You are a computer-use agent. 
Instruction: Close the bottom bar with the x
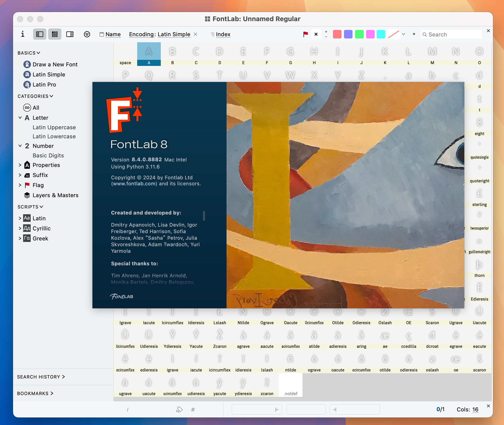pyautogui.click(x=488, y=406)
